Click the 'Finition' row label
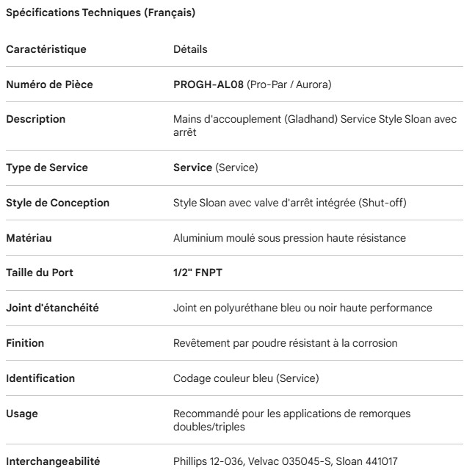Viewport: 464px width, 476px height. click(25, 343)
